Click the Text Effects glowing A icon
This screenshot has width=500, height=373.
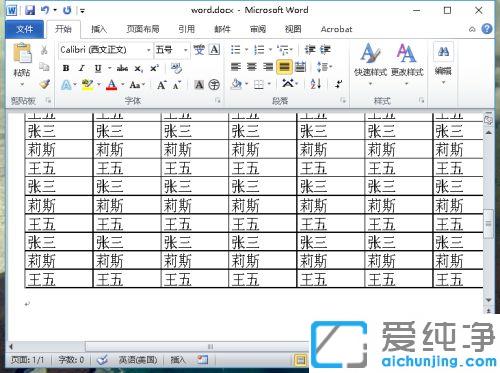(x=66, y=85)
